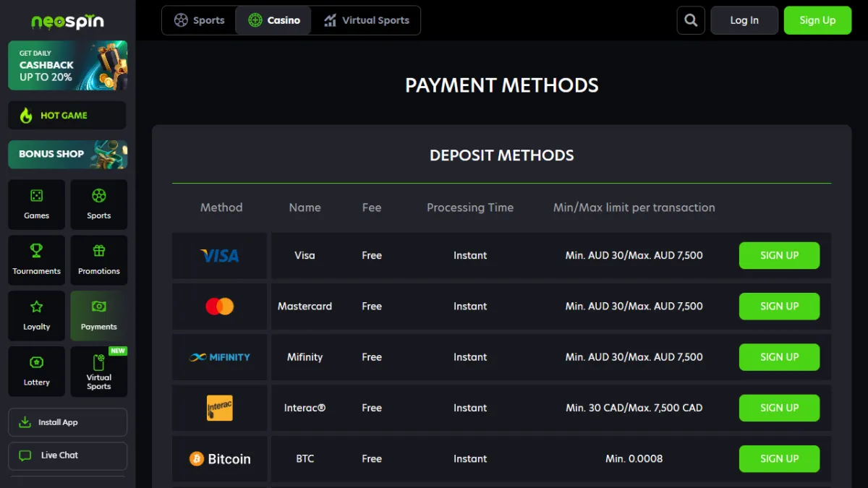The width and height of the screenshot is (868, 488).
Task: Switch to the Sports tab
Action: click(x=199, y=20)
